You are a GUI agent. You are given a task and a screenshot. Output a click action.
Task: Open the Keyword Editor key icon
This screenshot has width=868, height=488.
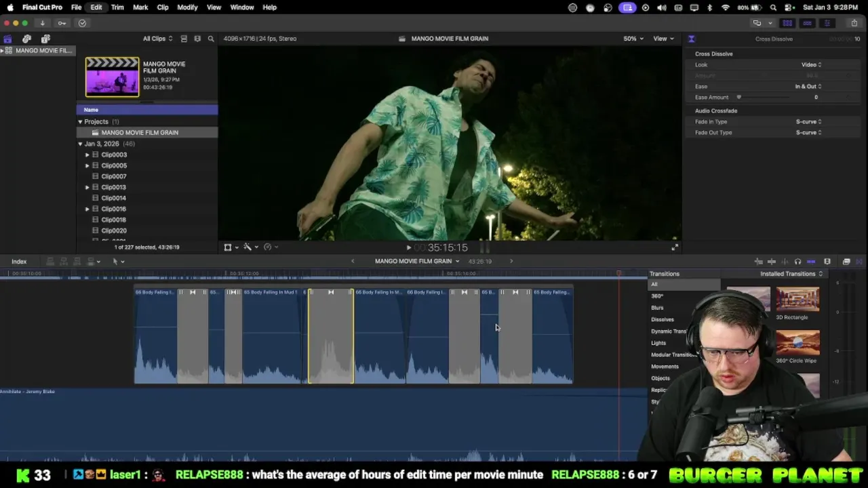pyautogui.click(x=62, y=23)
